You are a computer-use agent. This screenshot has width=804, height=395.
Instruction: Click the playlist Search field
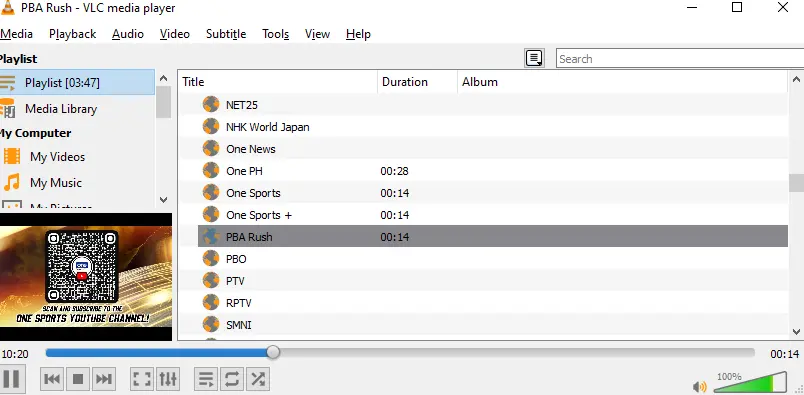(680, 58)
